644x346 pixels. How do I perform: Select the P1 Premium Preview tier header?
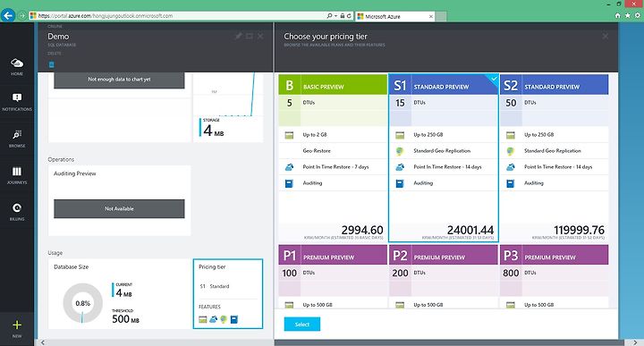click(333, 256)
